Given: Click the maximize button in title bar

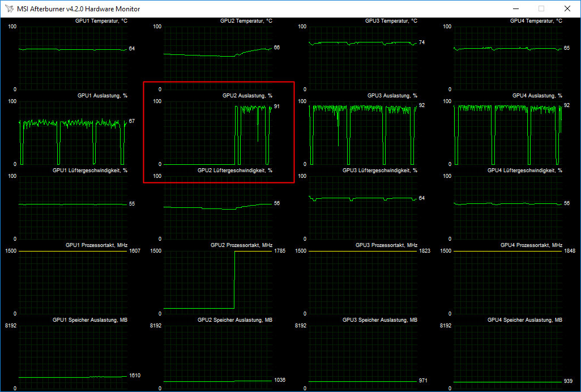Looking at the screenshot, I should tap(541, 8).
